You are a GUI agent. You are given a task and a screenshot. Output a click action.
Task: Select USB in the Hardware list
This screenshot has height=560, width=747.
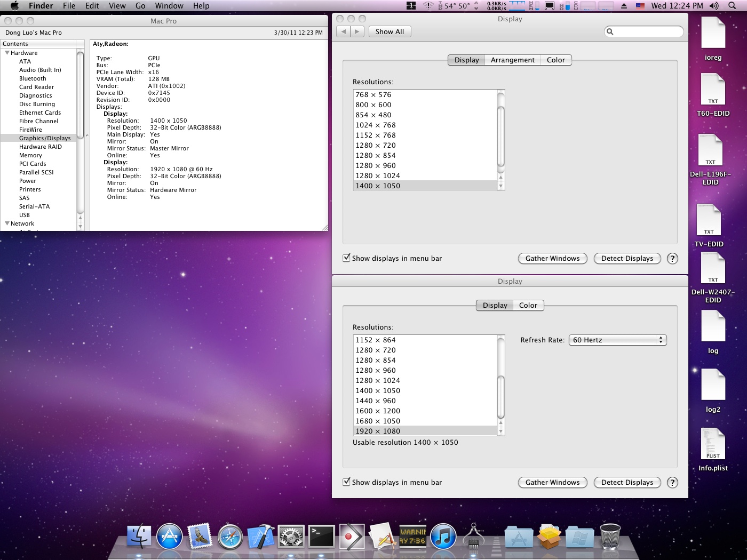[x=38, y=215]
